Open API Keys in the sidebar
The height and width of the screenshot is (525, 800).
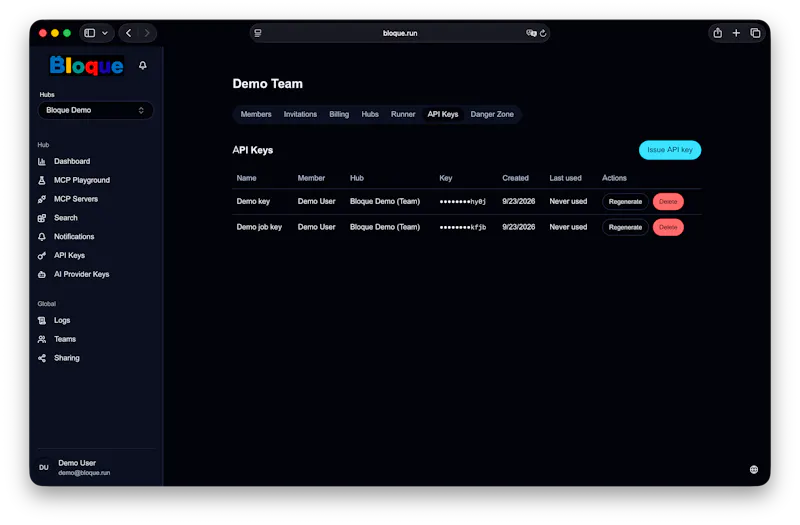(x=69, y=256)
